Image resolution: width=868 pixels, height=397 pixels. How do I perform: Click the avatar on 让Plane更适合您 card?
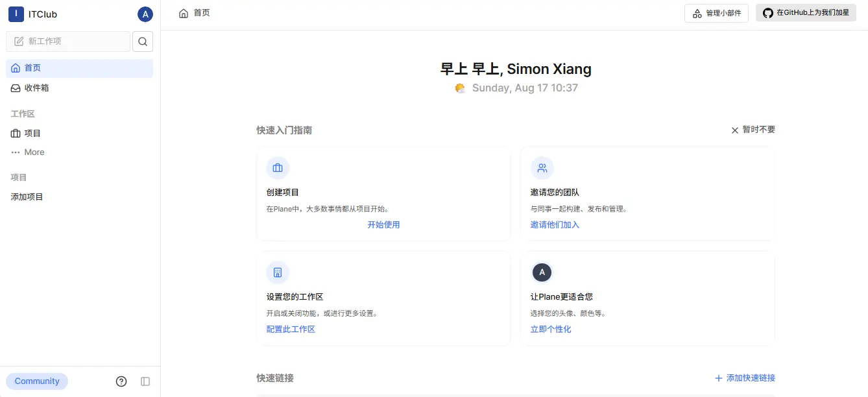click(542, 272)
